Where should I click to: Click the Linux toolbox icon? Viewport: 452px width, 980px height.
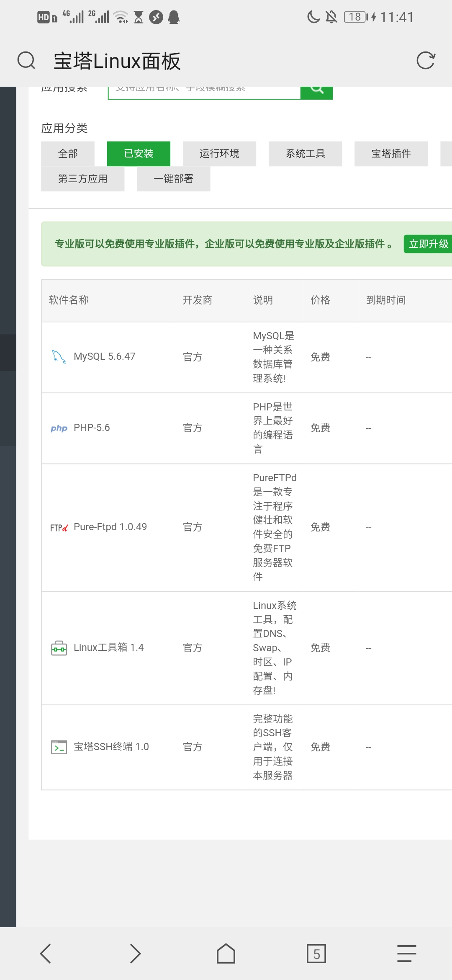click(59, 648)
